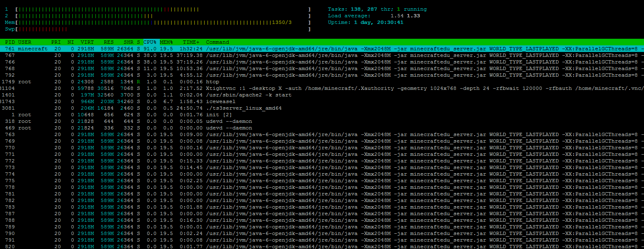Click the 24:50.74 time value

coord(190,108)
